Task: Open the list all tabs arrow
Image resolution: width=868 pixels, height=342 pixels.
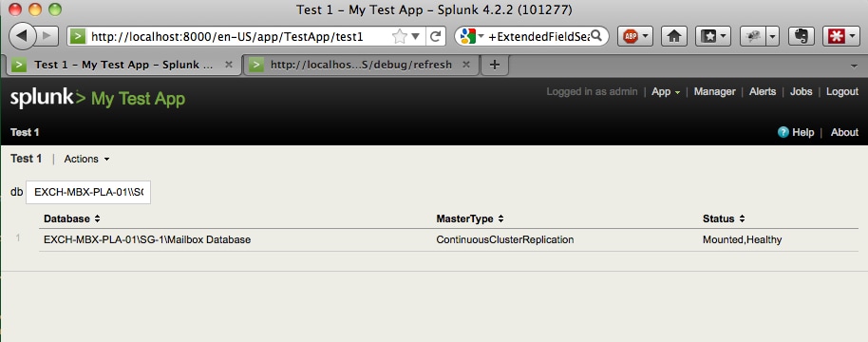Action: pos(854,66)
